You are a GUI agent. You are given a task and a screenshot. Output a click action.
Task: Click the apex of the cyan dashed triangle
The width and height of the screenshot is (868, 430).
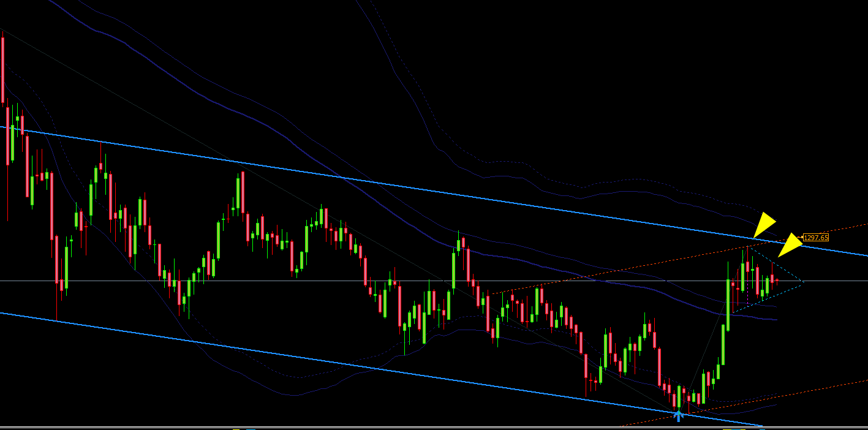(802, 282)
